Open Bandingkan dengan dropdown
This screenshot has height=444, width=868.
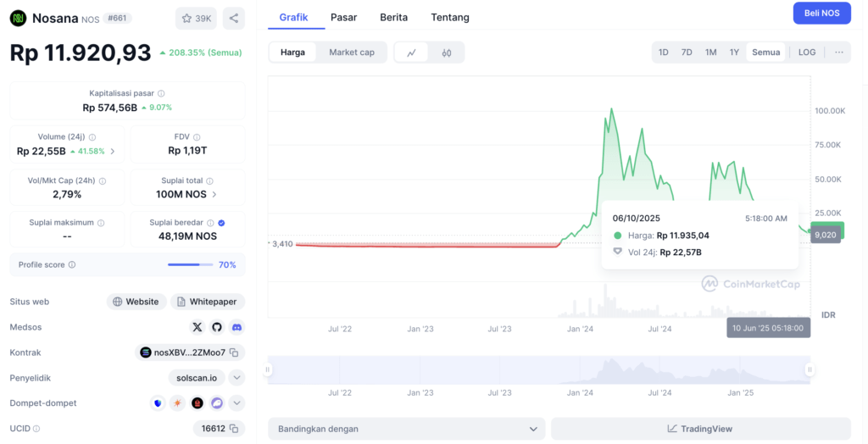407,429
